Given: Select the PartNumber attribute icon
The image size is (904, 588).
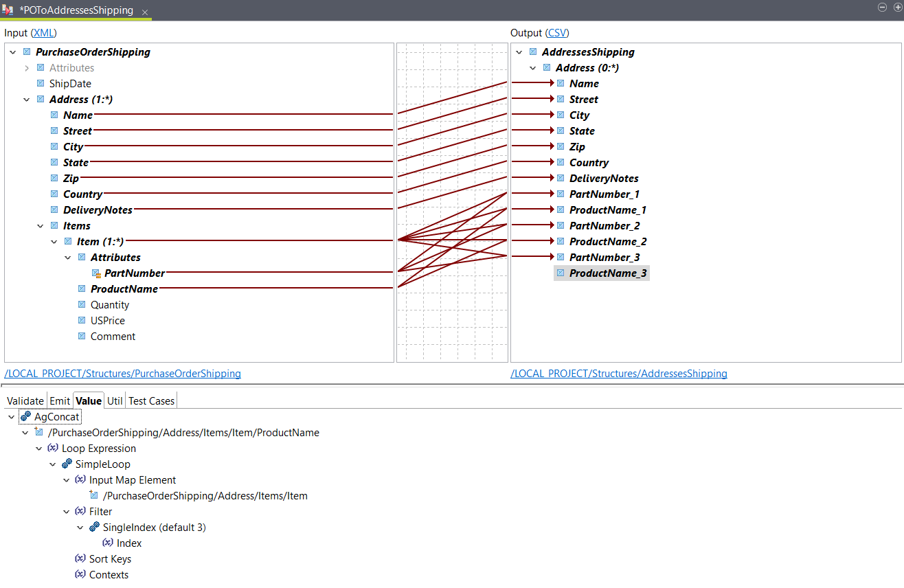Looking at the screenshot, I should point(97,273).
